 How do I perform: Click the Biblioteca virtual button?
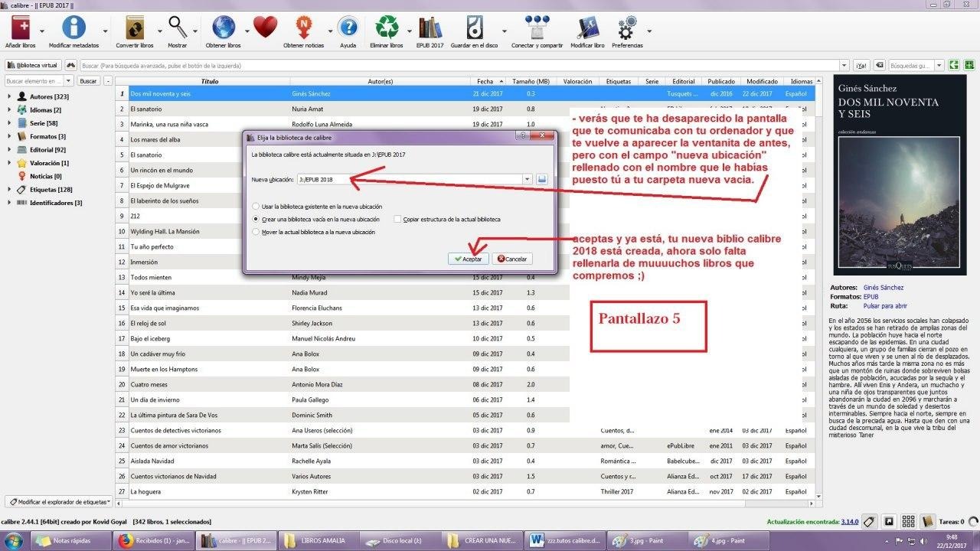(x=33, y=66)
